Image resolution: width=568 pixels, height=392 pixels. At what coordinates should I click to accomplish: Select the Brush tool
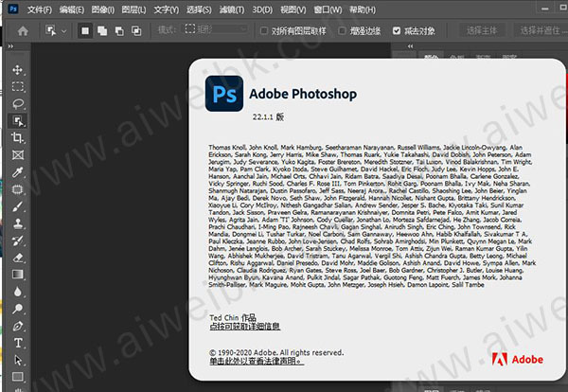pyautogui.click(x=17, y=206)
